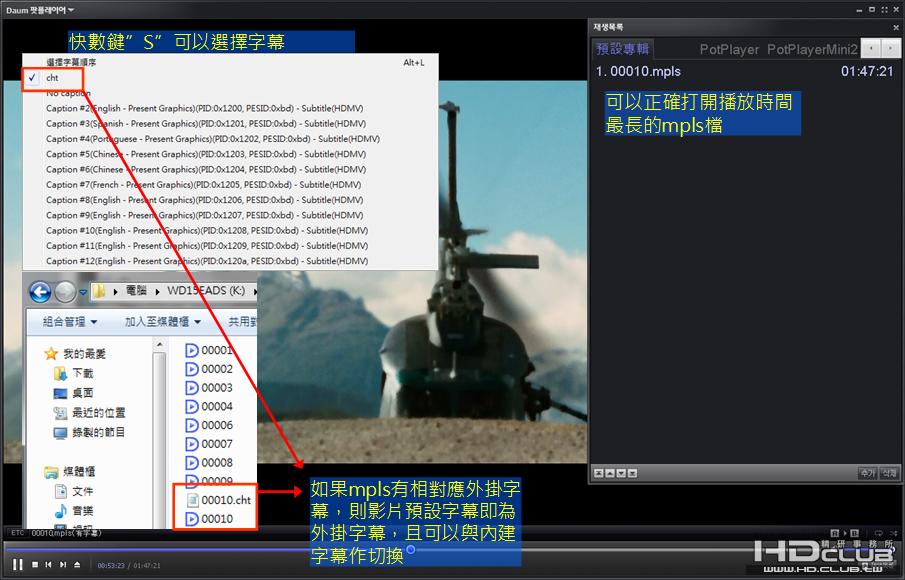Open 桌面 in the navigation pane
905x580 pixels.
[73, 393]
